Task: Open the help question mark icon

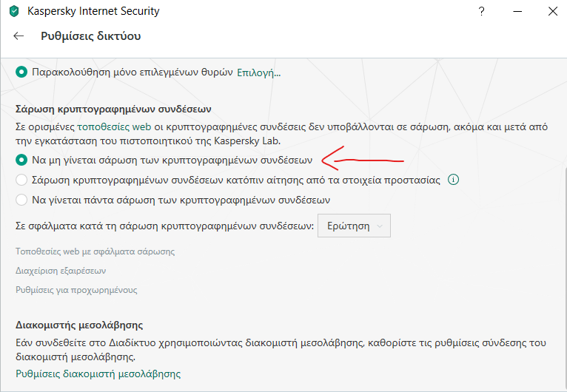Action: [x=481, y=11]
